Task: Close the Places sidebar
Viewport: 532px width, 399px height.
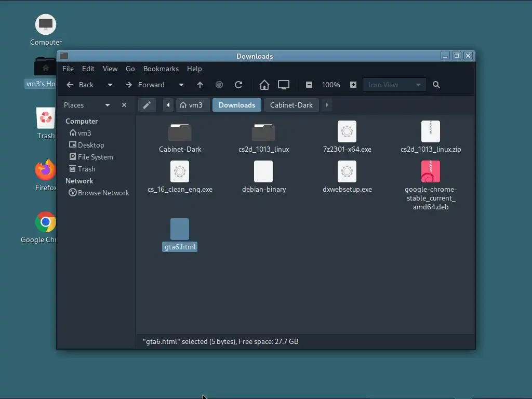Action: (124, 105)
